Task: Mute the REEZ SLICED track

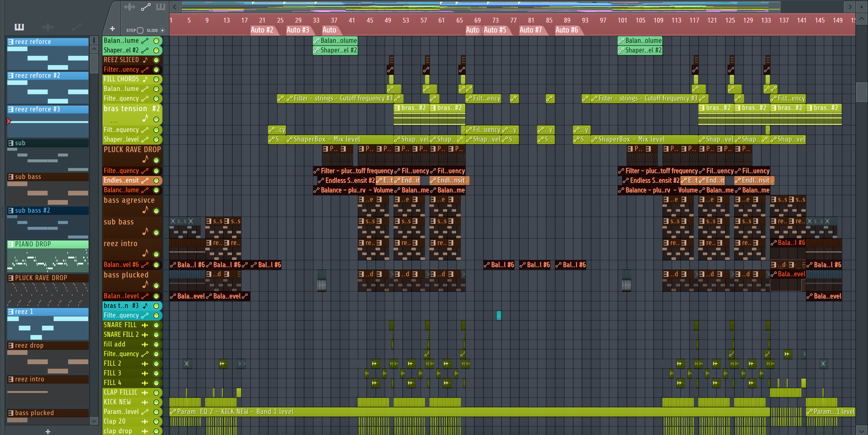Action: point(156,60)
